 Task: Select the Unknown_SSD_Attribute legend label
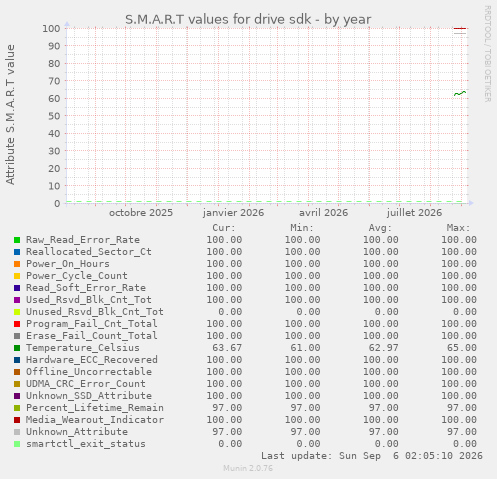pos(89,396)
